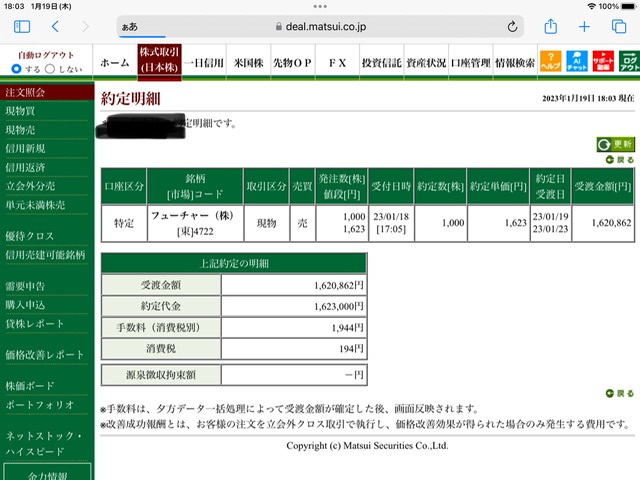
Task: Click the 約定明細 page heading
Action: tap(131, 99)
